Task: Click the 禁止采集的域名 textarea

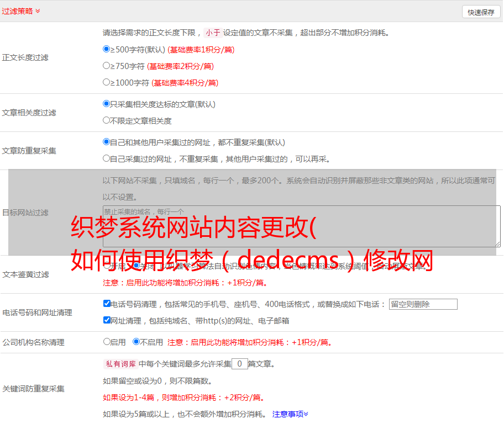Action: 302,226
